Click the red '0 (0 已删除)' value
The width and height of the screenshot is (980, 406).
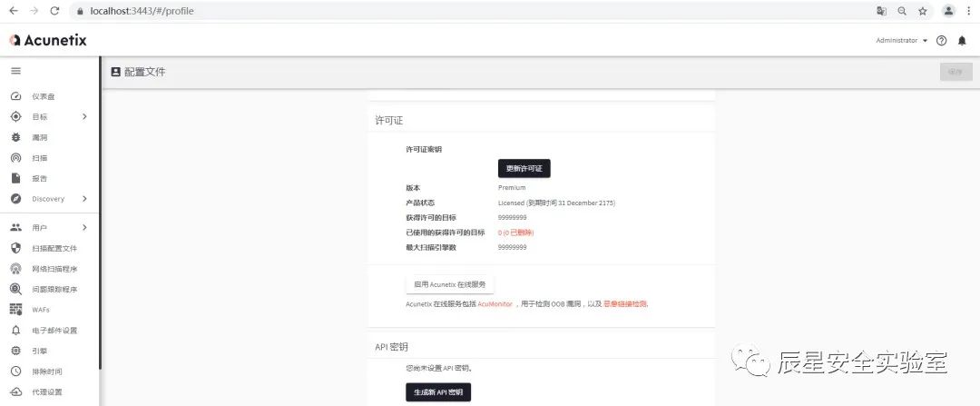coord(515,233)
